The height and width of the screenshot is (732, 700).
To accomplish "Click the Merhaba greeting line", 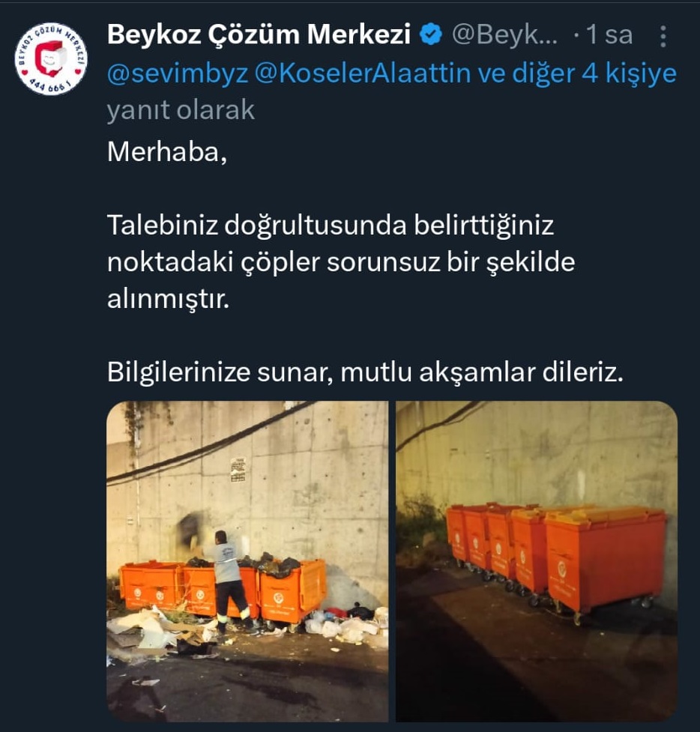I will tap(166, 152).
